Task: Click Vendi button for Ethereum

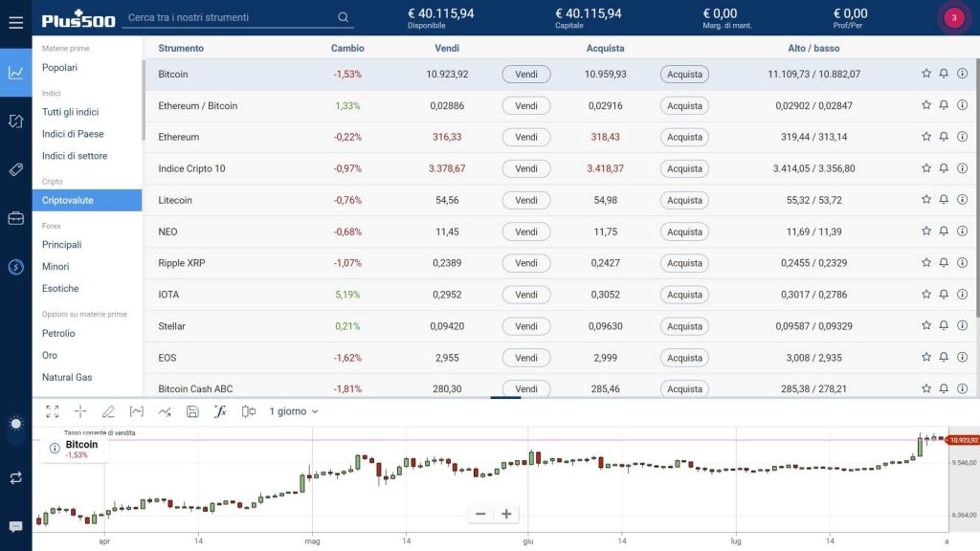Action: (x=526, y=137)
